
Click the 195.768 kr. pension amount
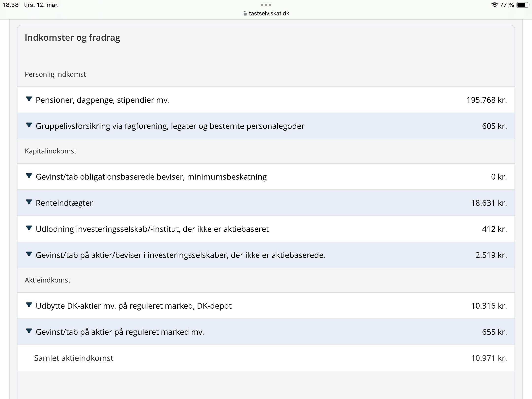pyautogui.click(x=486, y=100)
